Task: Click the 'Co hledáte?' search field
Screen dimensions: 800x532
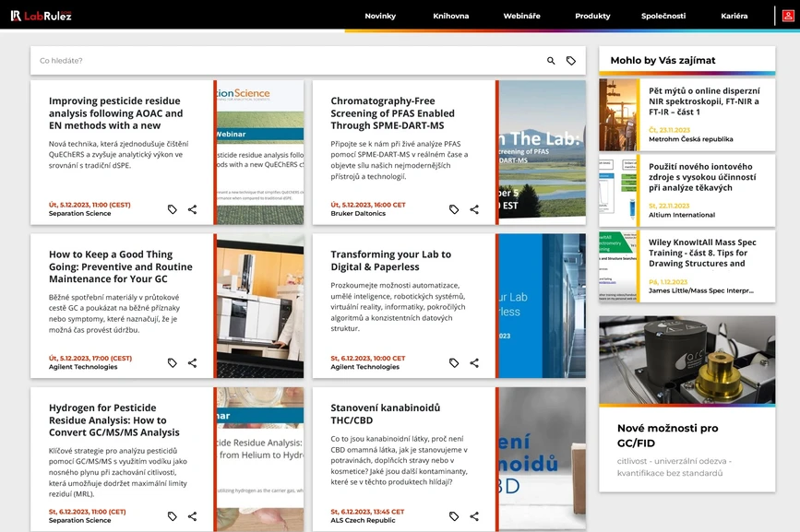Action: (277, 61)
